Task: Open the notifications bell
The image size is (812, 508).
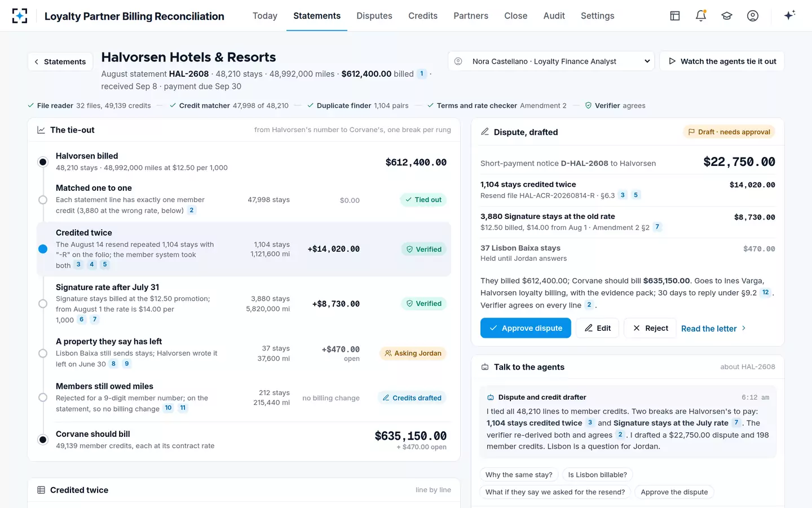Action: 701,16
